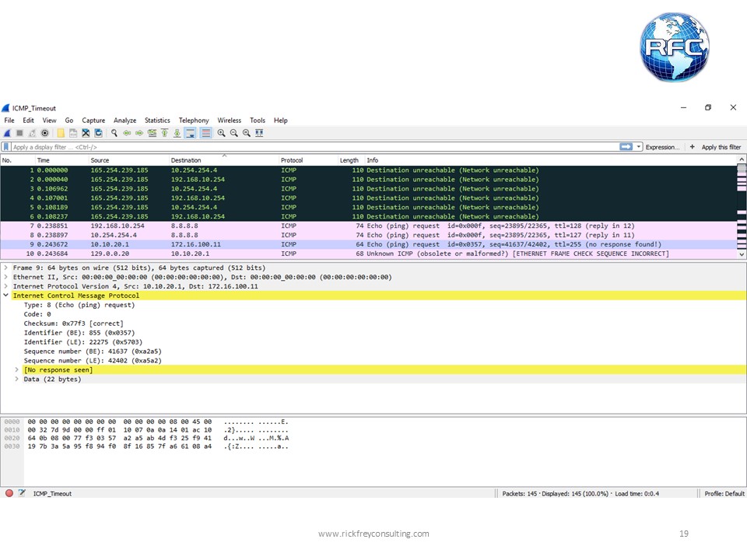Click Apply this filter button

tap(721, 147)
